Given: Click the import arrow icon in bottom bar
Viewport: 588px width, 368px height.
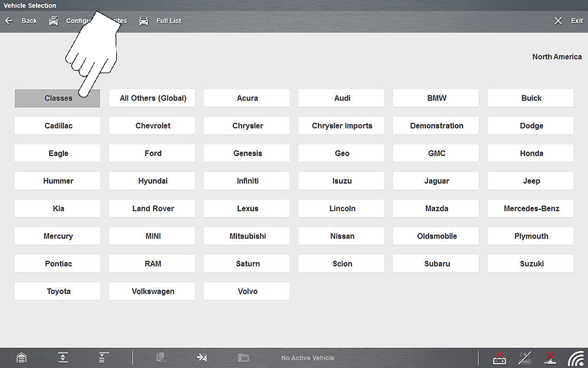Looking at the screenshot, I should [x=202, y=358].
